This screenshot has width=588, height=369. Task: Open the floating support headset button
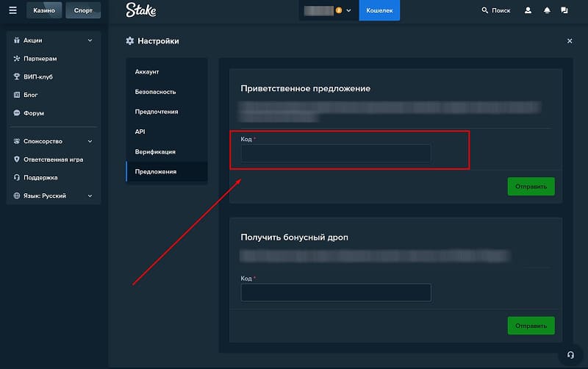[570, 355]
